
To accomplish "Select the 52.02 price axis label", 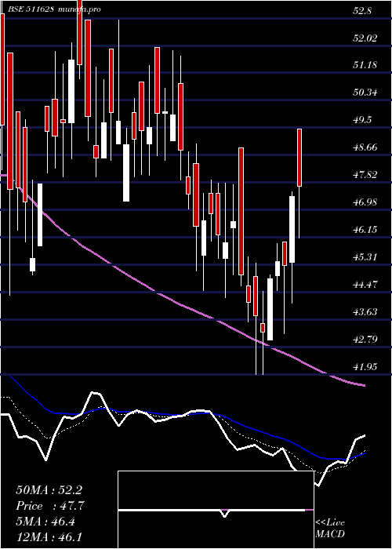I will point(365,38).
